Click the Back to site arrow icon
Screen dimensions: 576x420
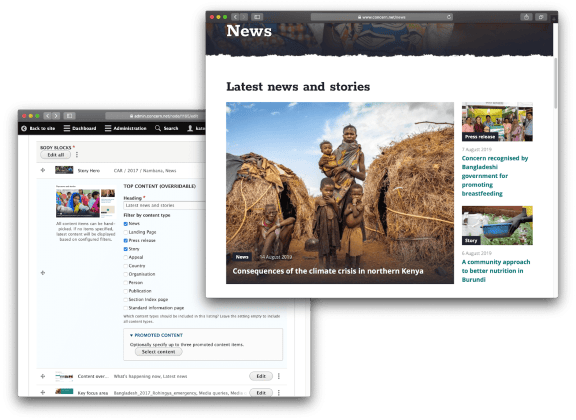coord(24,128)
